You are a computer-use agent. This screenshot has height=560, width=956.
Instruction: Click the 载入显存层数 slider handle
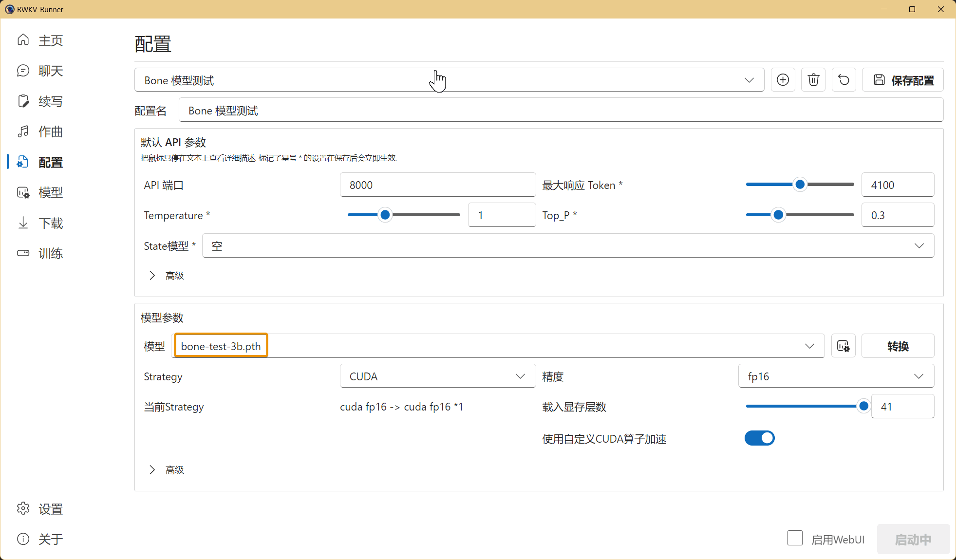(863, 406)
